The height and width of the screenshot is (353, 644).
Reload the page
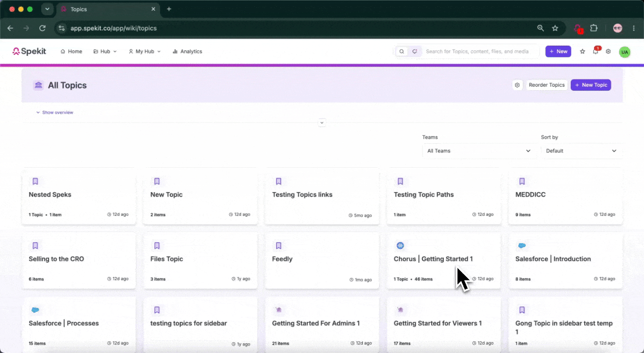tap(43, 28)
